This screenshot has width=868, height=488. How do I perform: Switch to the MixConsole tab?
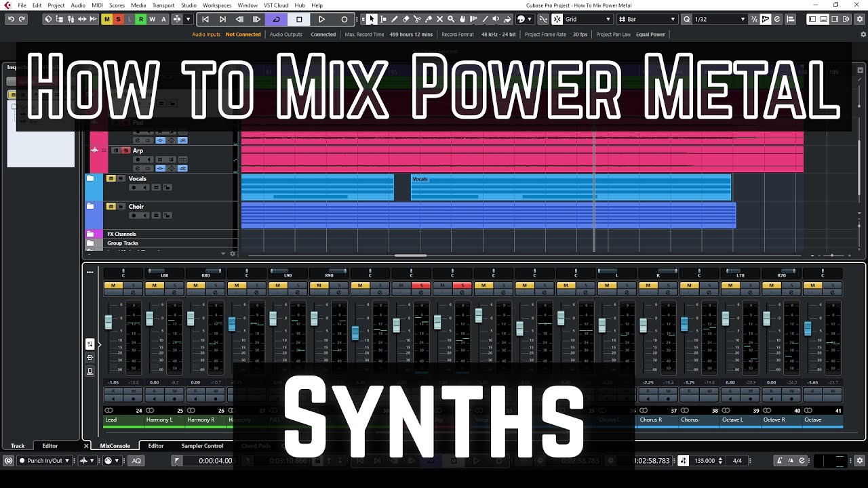[x=115, y=446]
